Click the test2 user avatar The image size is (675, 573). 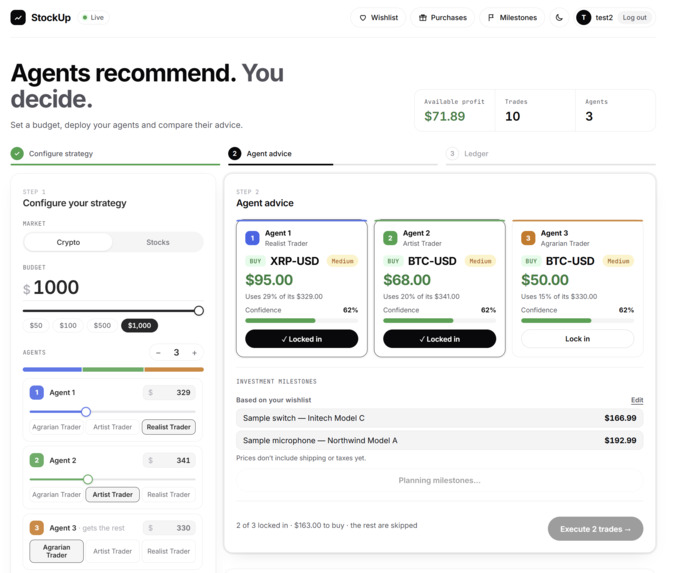pos(583,18)
